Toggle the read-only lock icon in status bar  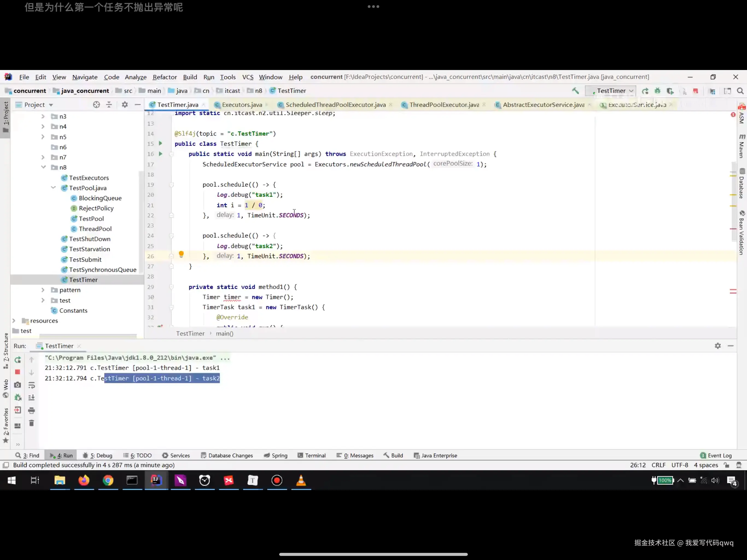726,465
